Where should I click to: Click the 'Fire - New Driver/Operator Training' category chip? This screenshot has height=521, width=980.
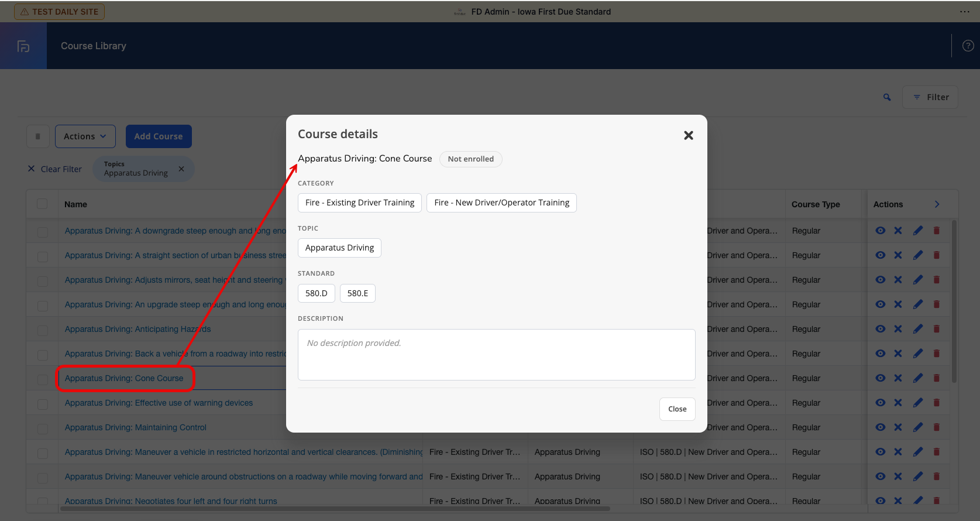click(501, 203)
